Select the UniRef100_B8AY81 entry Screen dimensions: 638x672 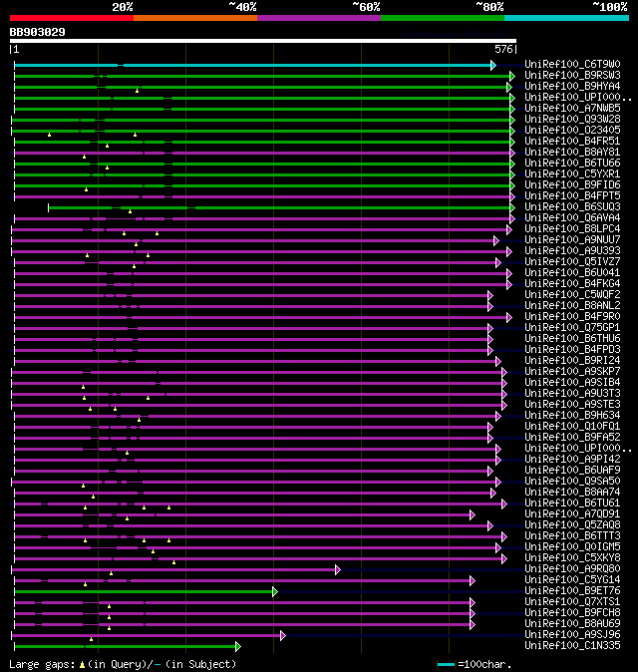(x=572, y=153)
